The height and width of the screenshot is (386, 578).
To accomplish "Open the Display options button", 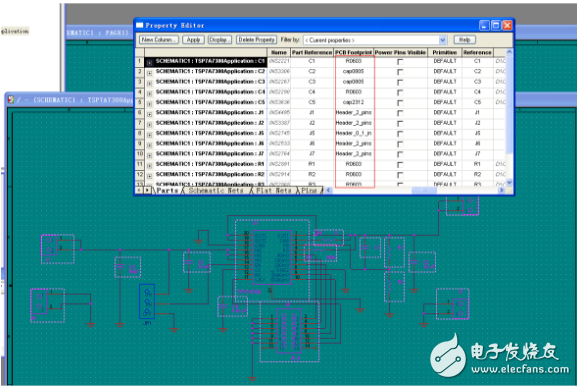I will [220, 40].
